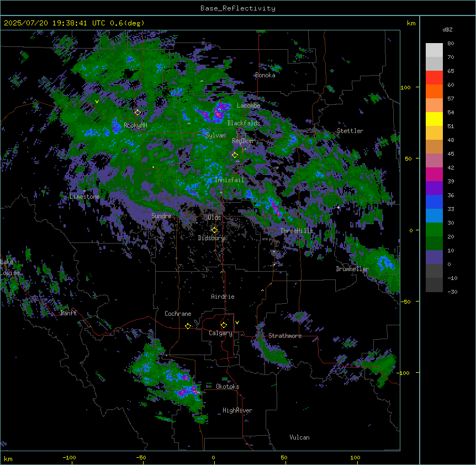The width and height of the screenshot is (476, 465).
Task: Click the -30 value in the dBZ legend
Action: point(452,292)
